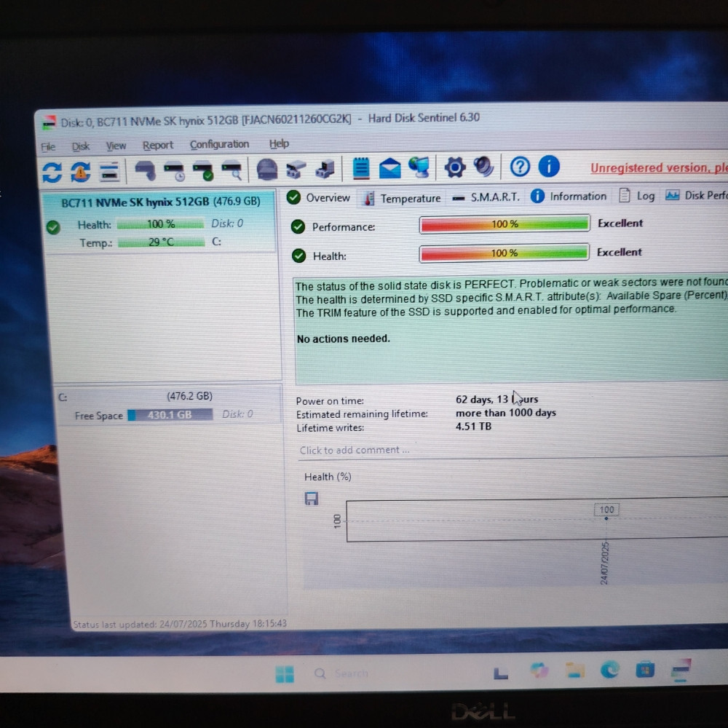Click the floppy save icon above health graph
The height and width of the screenshot is (728, 728).
coord(311,499)
